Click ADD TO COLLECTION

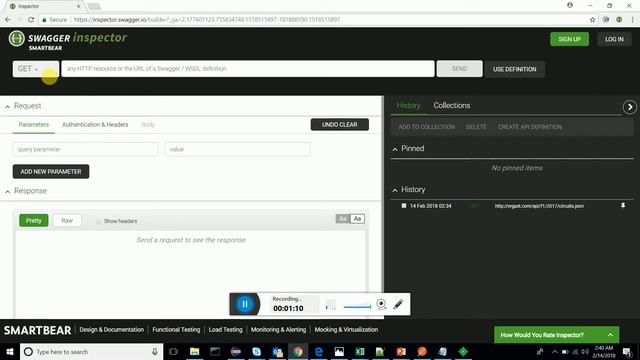[x=427, y=127]
